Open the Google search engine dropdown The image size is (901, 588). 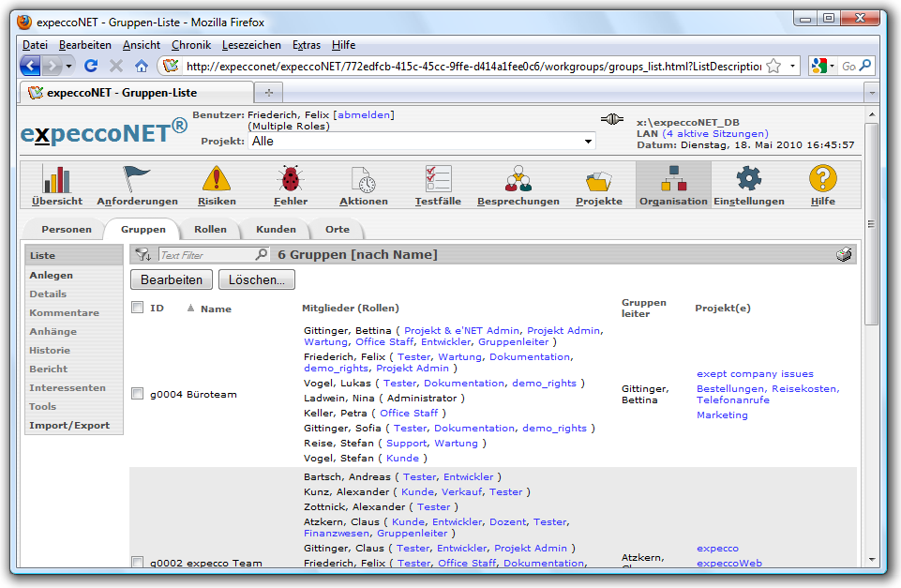tap(822, 66)
